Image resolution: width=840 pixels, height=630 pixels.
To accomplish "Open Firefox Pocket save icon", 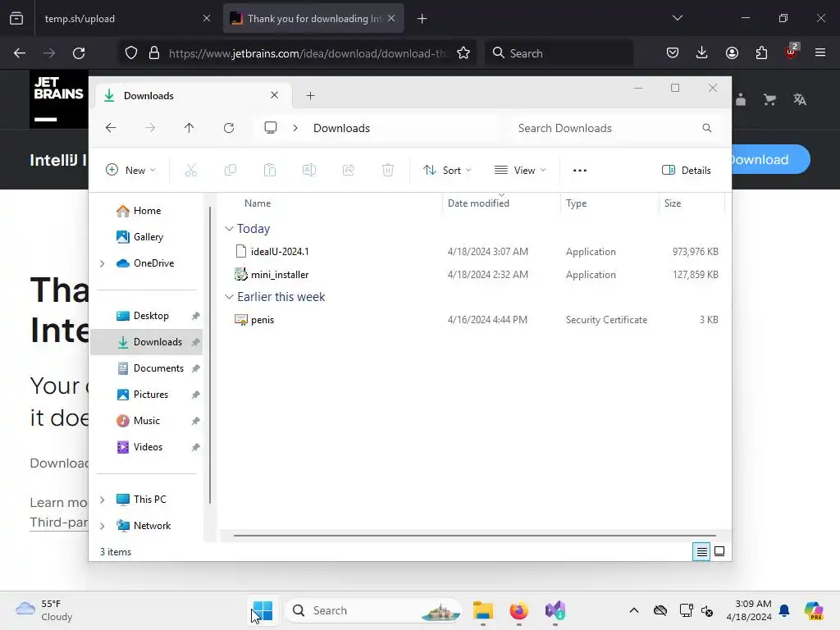I will (673, 52).
